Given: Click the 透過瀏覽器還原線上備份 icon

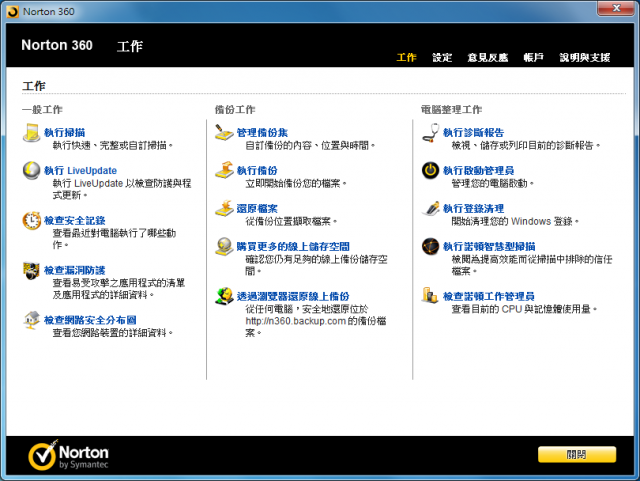Looking at the screenshot, I should [224, 296].
